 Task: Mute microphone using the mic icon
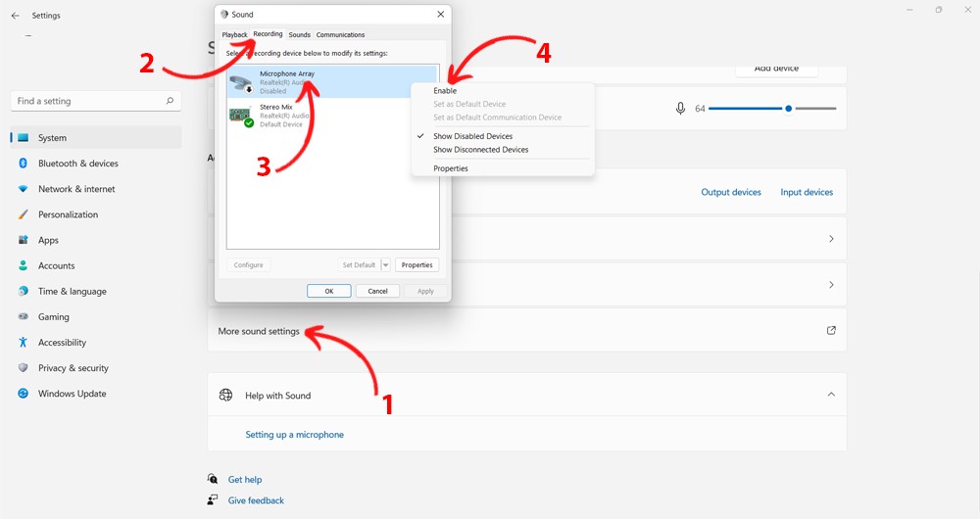[x=681, y=109]
